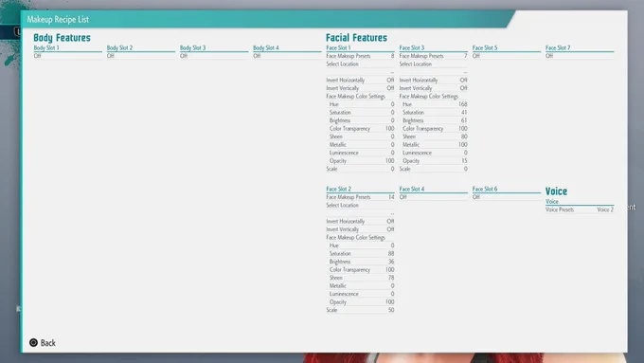The image size is (644, 363).
Task: Click the Facial Features heading
Action: pyautogui.click(x=356, y=37)
